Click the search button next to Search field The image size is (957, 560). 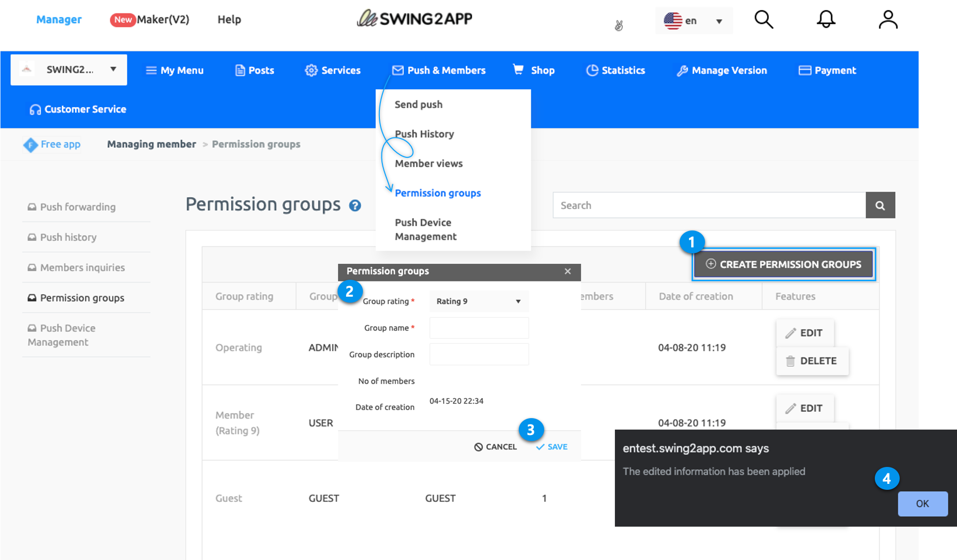[880, 205]
